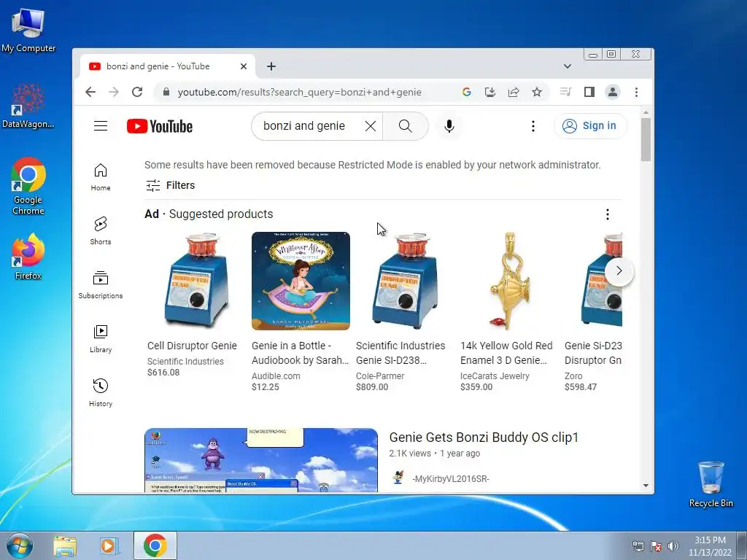Expand the tab search chevron
The height and width of the screenshot is (560, 747).
[567, 66]
